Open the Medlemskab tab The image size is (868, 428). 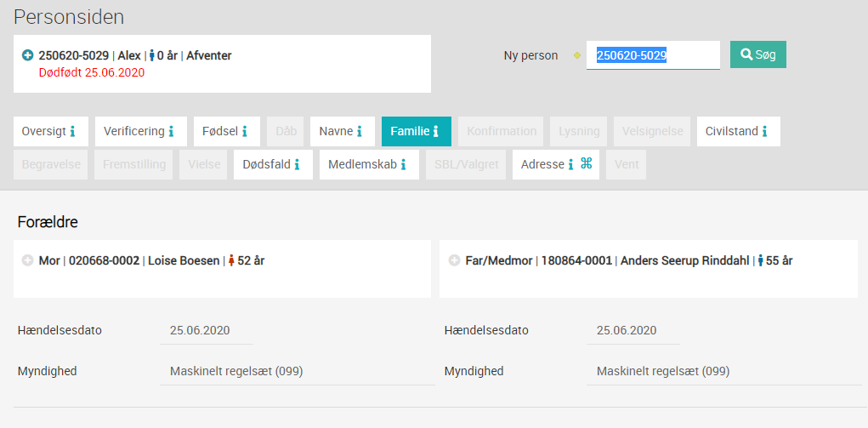tap(369, 165)
